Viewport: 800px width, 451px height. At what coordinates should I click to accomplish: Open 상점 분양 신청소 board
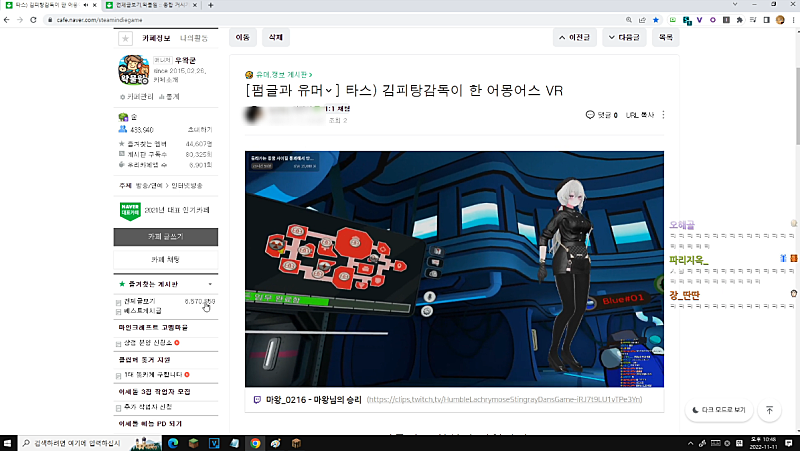coord(148,343)
